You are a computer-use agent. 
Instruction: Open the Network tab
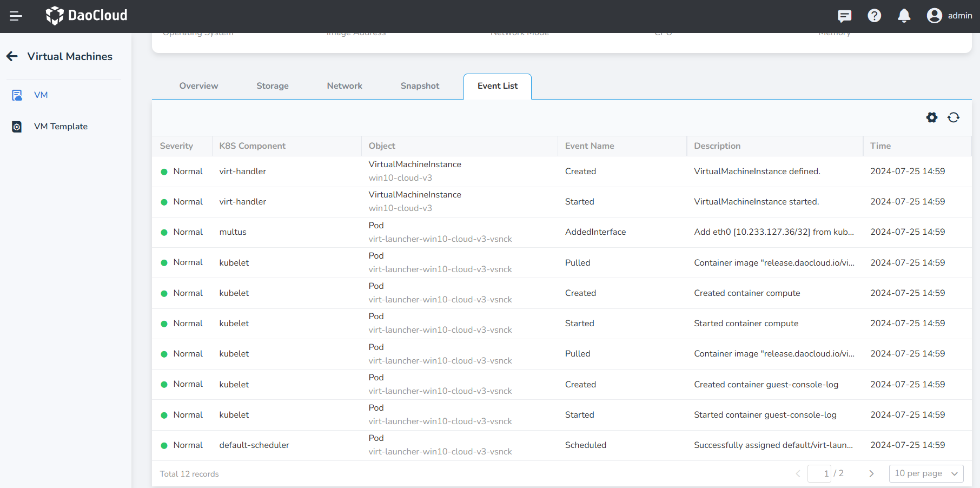tap(345, 86)
